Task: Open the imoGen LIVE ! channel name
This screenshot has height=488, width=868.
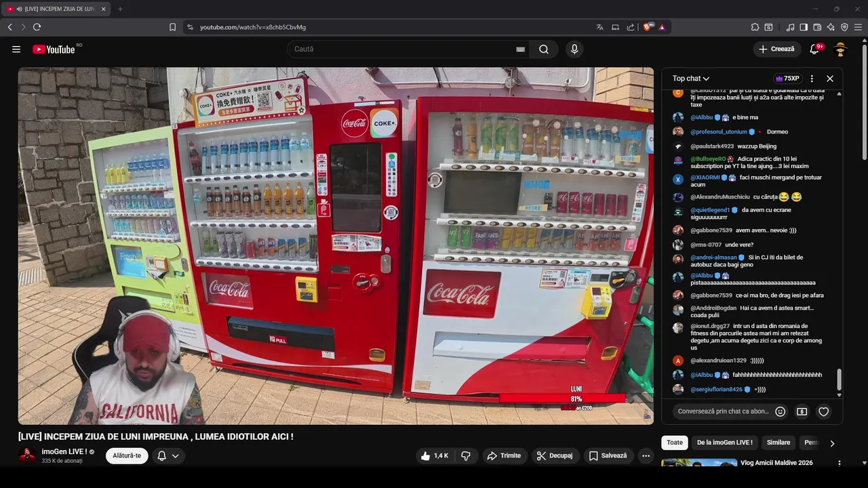Action: coord(64,451)
